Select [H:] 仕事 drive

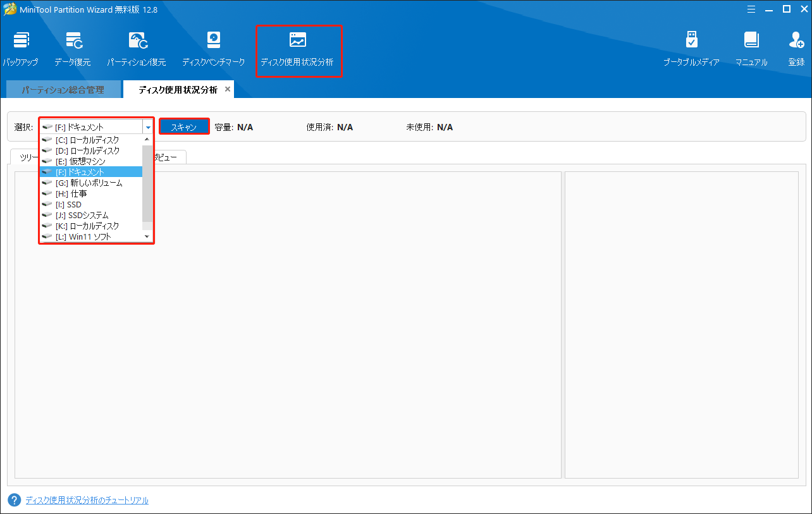91,193
